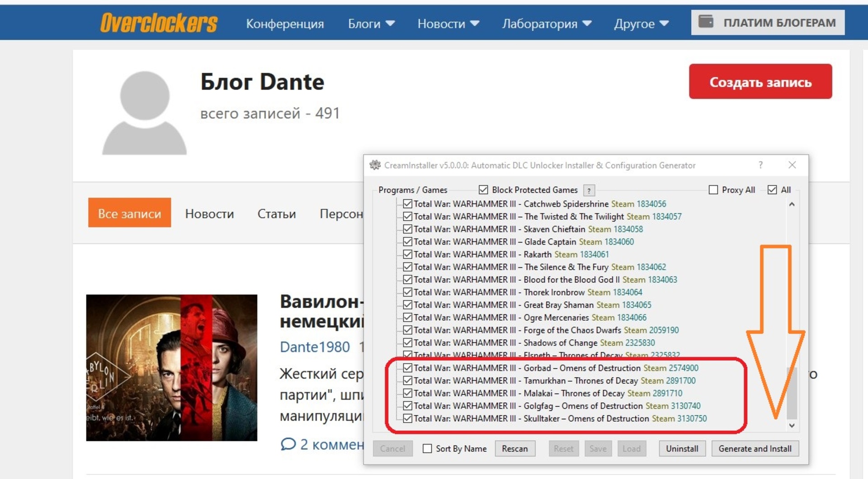Viewport: 868px width, 479px height.
Task: Click the Steam 3130750 app ID text
Action: (x=679, y=419)
